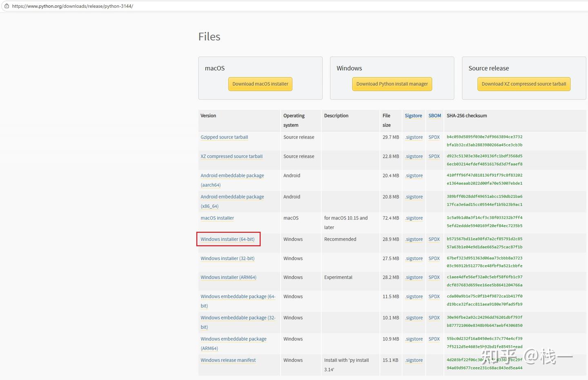Open the SBOM column header link
588x380 pixels.
pos(434,116)
